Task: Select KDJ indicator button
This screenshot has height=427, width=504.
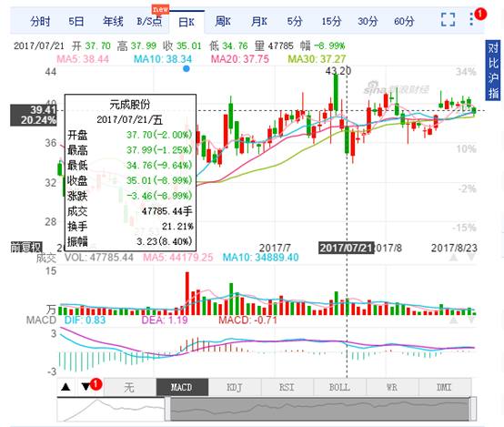Action: [235, 387]
